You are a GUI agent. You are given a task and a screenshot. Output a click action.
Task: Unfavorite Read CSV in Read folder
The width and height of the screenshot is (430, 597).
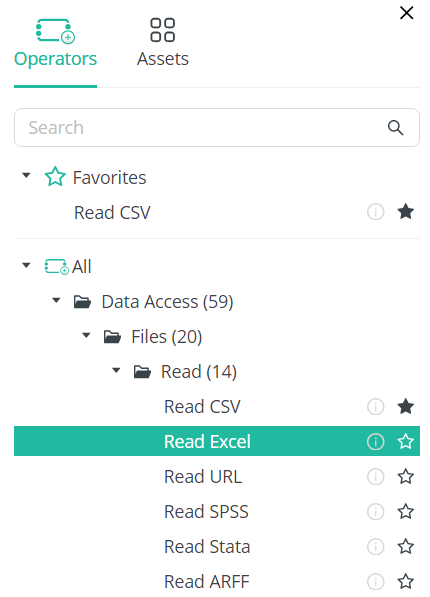(405, 407)
